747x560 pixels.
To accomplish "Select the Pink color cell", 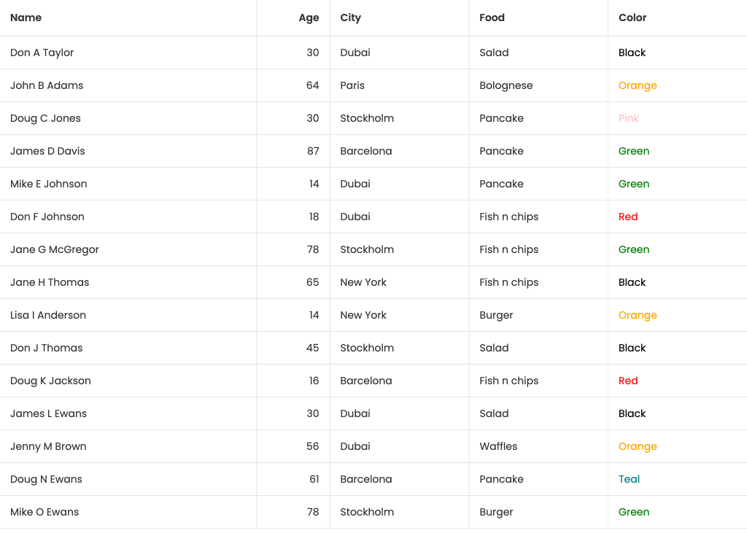I will tap(629, 118).
